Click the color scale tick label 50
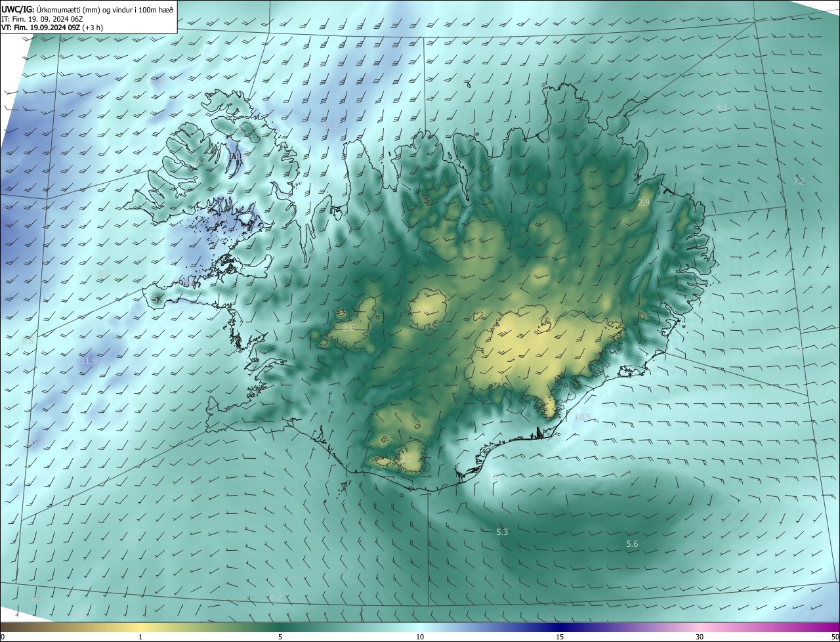The height and width of the screenshot is (642, 840). pyautogui.click(x=835, y=637)
